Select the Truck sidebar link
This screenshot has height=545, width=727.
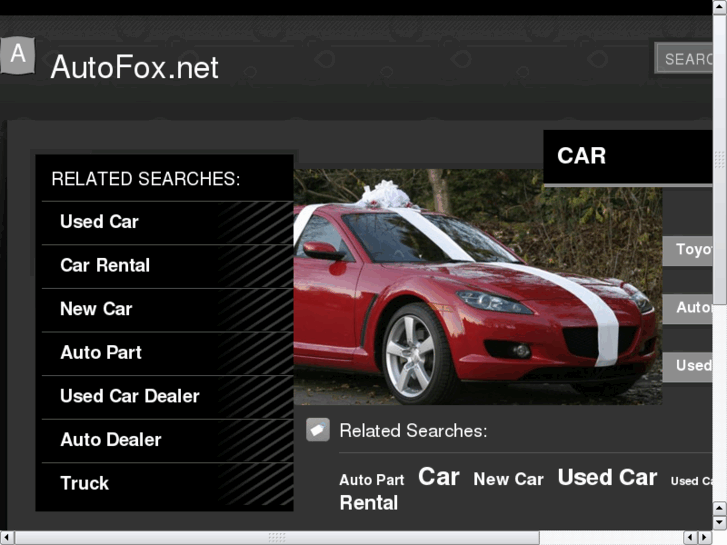[x=84, y=483]
